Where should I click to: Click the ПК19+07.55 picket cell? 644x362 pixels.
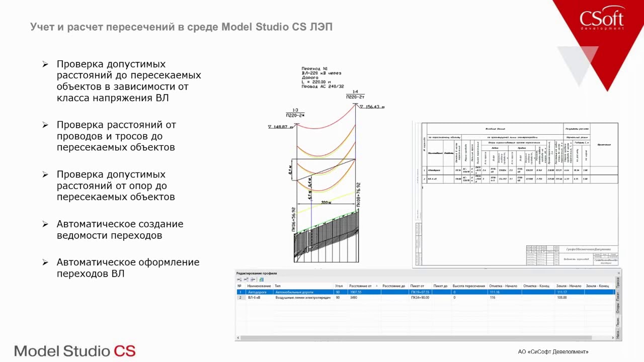pos(420,292)
